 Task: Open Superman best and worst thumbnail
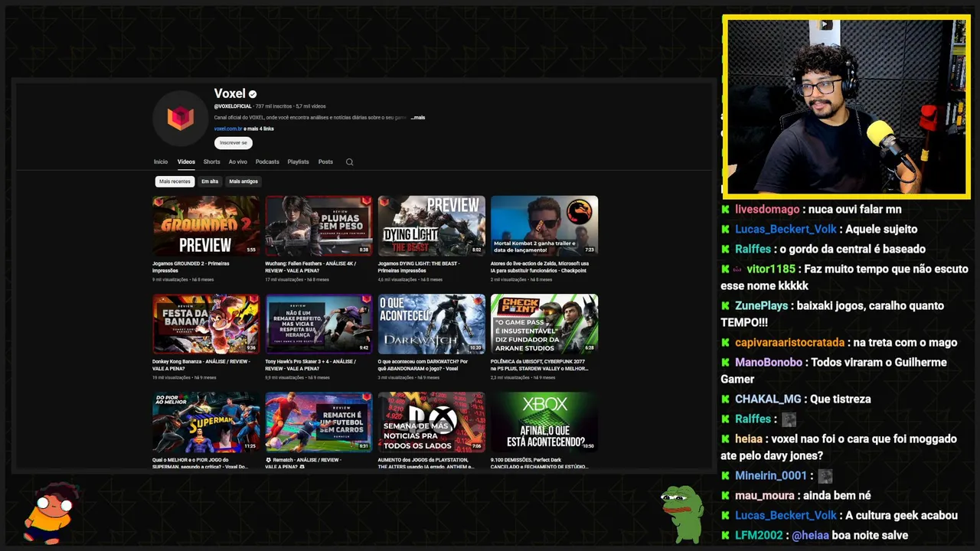click(x=206, y=422)
